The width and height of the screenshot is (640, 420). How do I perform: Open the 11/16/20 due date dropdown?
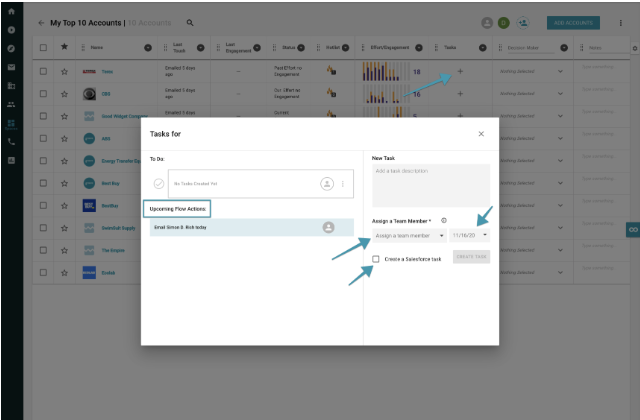tap(469, 235)
